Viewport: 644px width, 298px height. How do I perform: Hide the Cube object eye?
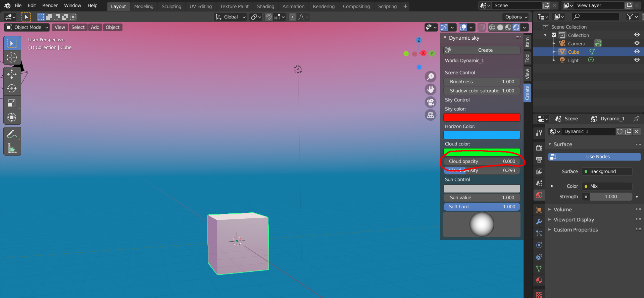coord(637,52)
